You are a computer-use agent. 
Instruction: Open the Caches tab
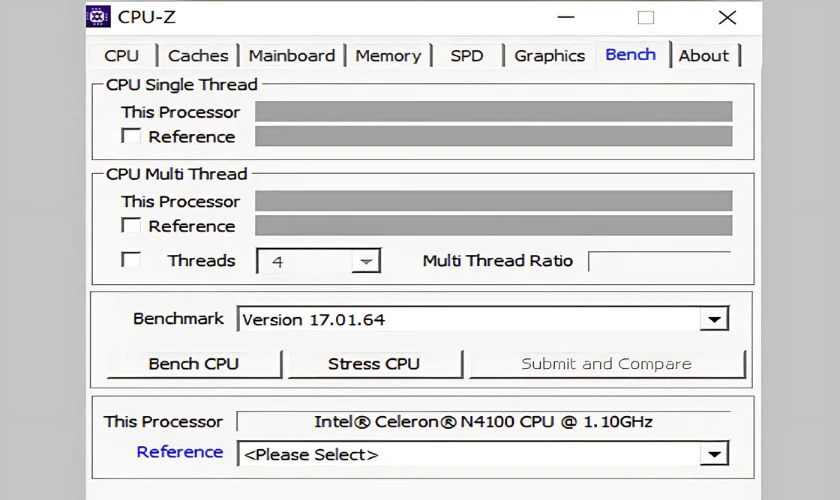click(x=198, y=56)
